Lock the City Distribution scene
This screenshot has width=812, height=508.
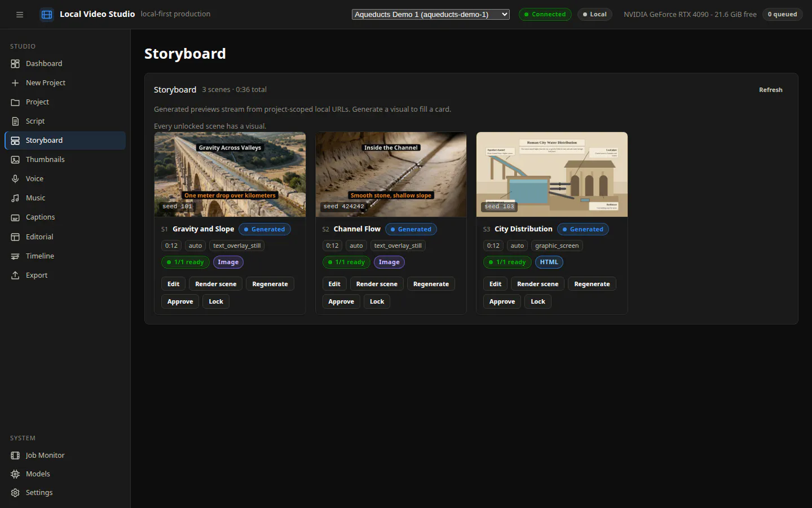coord(538,301)
